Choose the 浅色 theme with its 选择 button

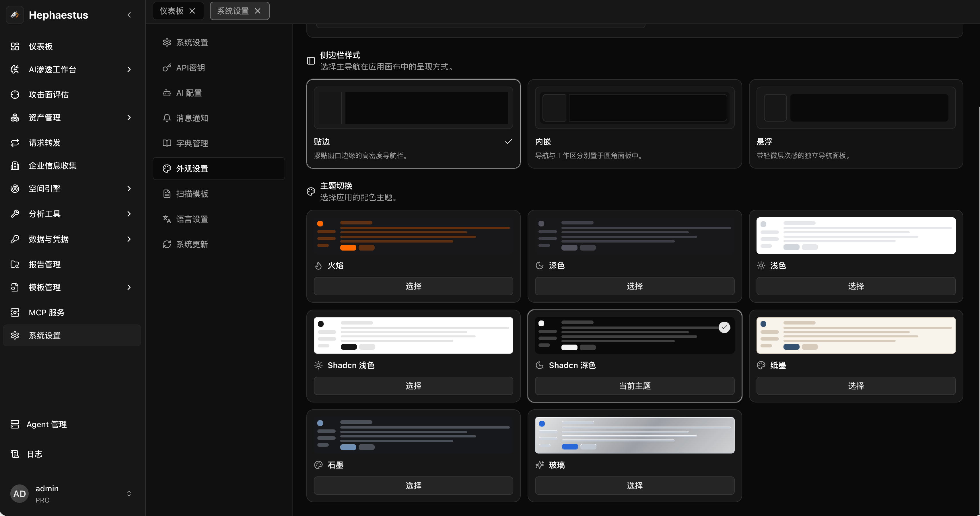coord(855,286)
